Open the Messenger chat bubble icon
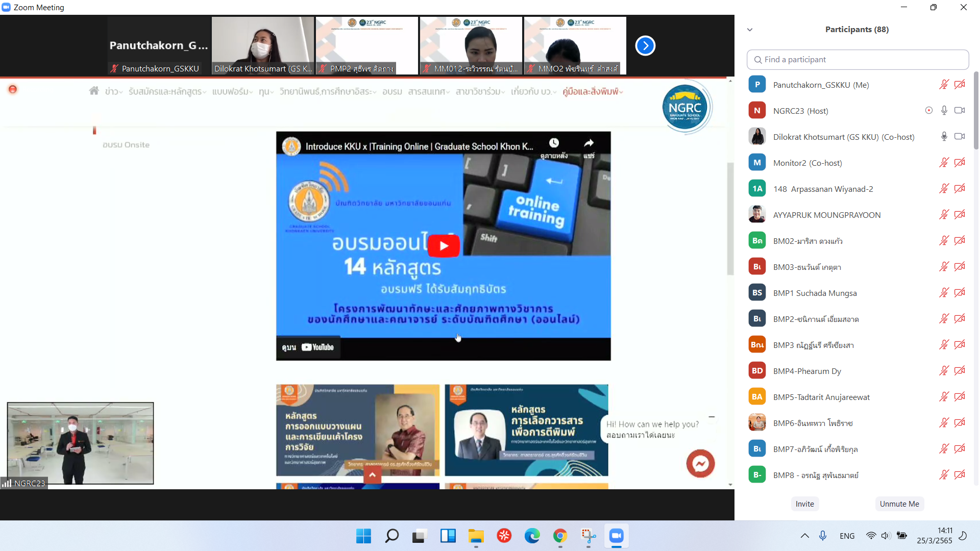 pos(700,463)
